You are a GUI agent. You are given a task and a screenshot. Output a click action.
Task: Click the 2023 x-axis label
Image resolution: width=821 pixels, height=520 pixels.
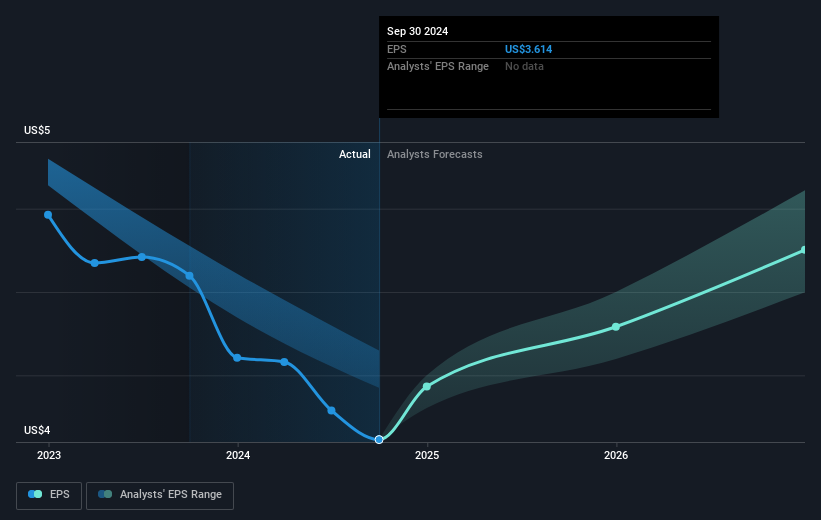49,456
